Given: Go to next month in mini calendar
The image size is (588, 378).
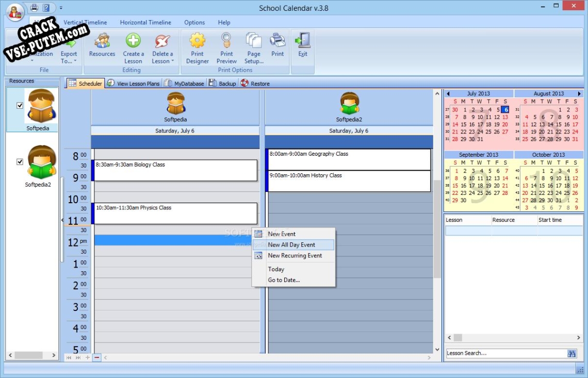Looking at the screenshot, I should (x=579, y=94).
